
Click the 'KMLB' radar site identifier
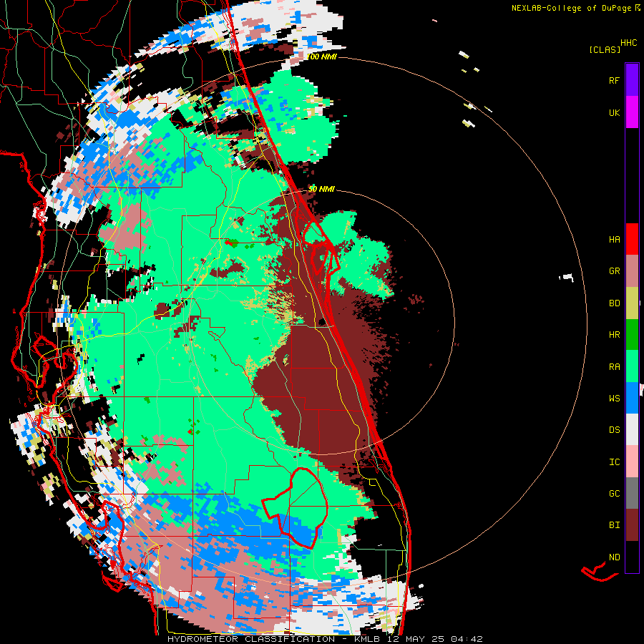coord(366,639)
